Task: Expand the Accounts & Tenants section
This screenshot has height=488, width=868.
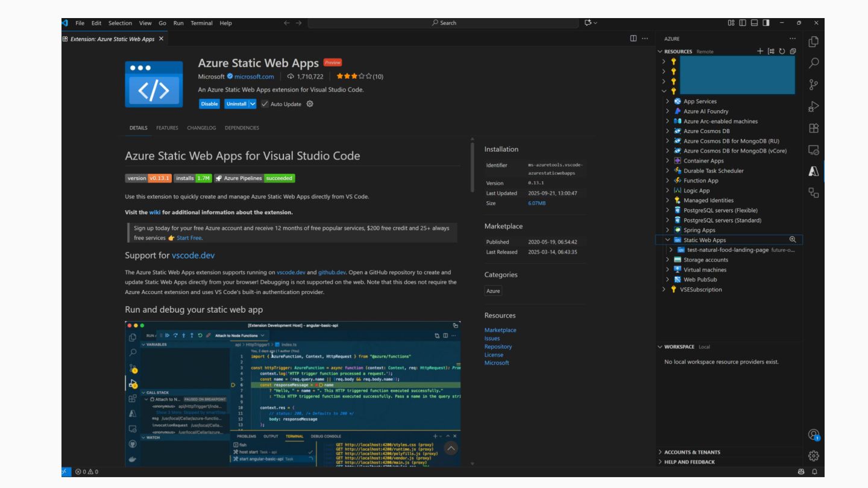Action: tap(692, 452)
